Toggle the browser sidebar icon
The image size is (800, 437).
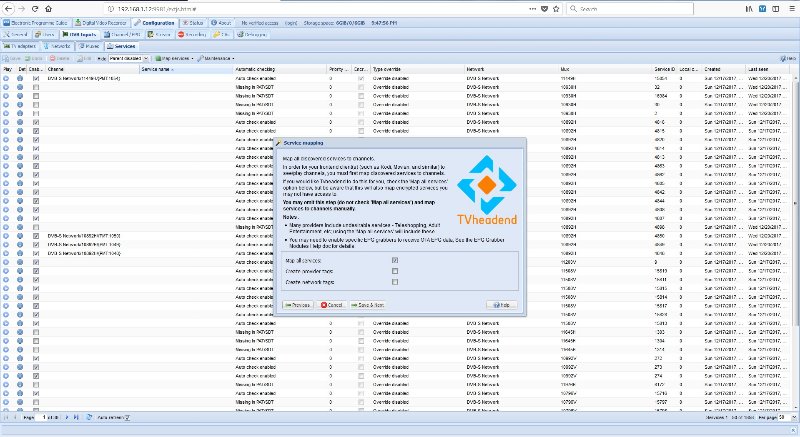(776, 9)
